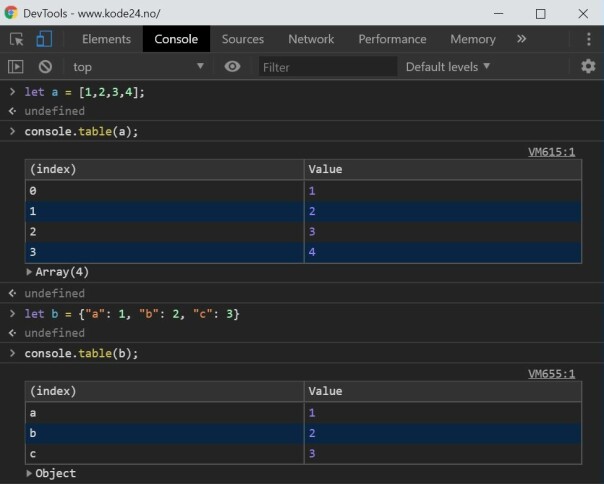Expand the Array(4) disclosure triangle

[x=29, y=272]
